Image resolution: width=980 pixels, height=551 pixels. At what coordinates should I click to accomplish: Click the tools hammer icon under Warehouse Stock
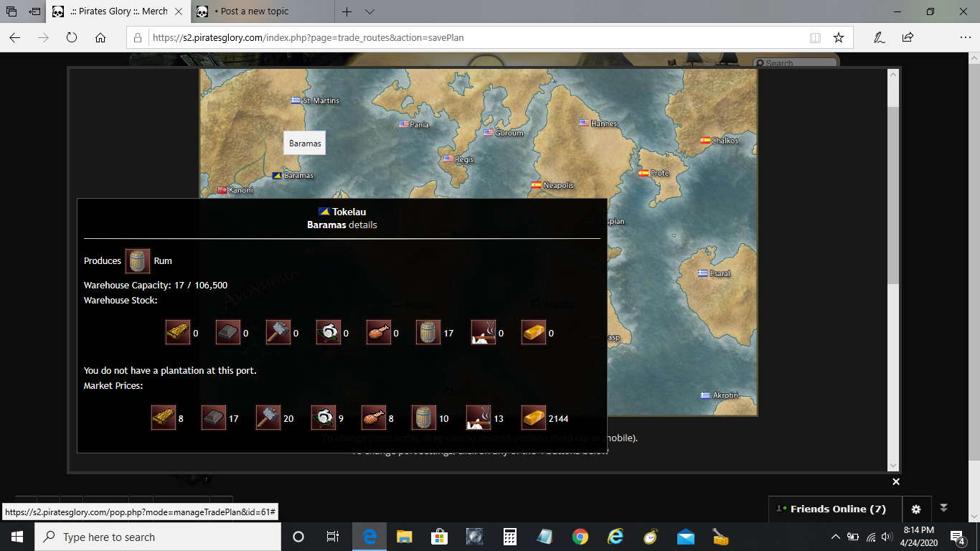pos(278,333)
